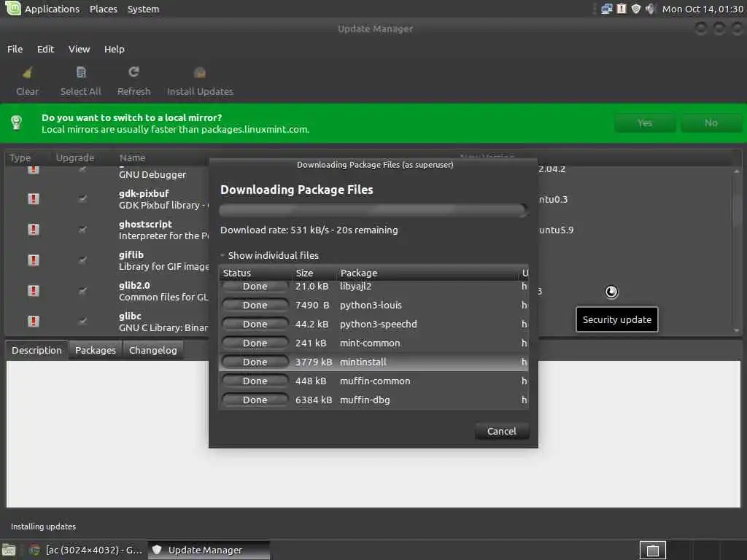Click the update notifier tray icon
This screenshot has width=747, height=560.
tap(622, 9)
